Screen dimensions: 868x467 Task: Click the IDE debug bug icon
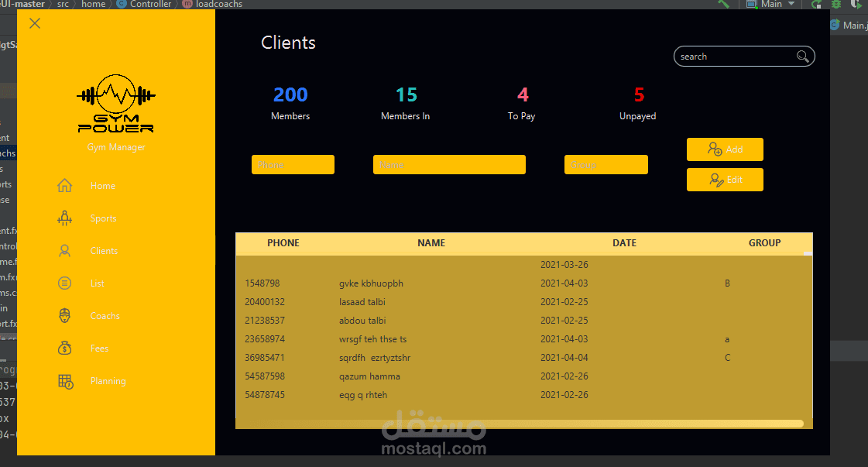[836, 4]
